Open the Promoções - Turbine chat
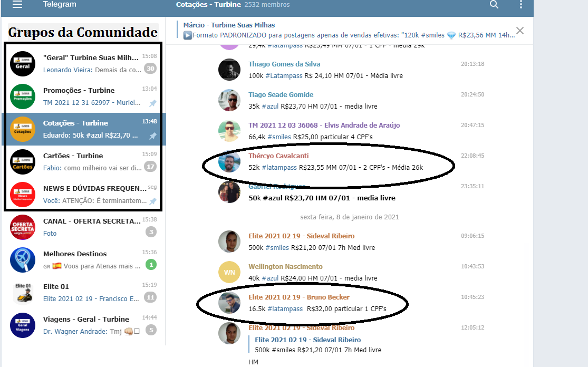Image resolution: width=588 pixels, height=367 pixels. [84, 96]
